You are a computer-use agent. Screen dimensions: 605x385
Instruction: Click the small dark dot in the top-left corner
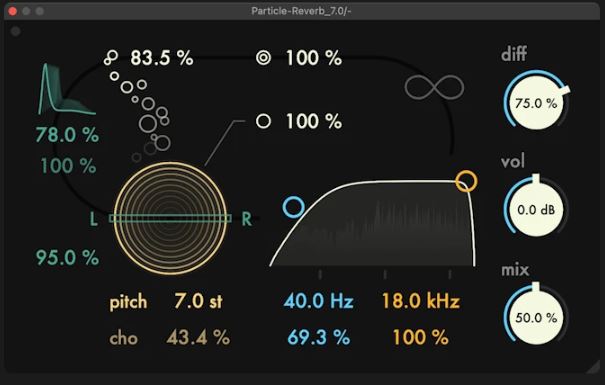[x=15, y=31]
